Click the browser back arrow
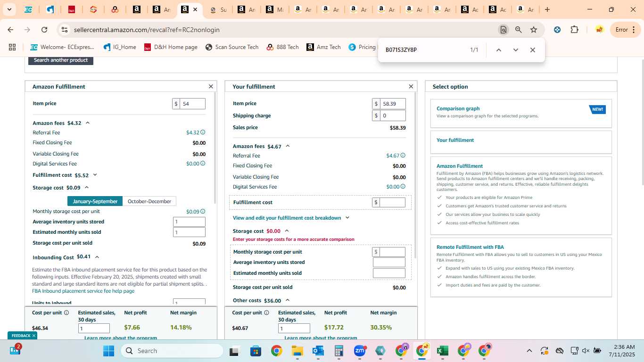Viewport: 644px width, 362px height. coord(10,30)
